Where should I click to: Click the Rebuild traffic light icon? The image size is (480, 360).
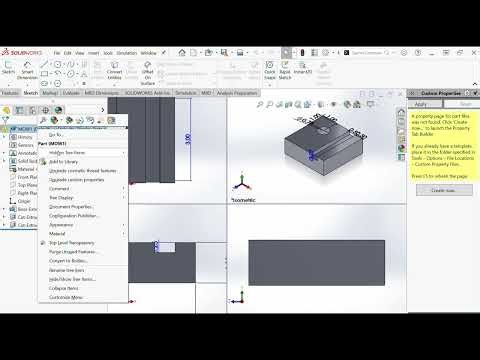[302, 53]
